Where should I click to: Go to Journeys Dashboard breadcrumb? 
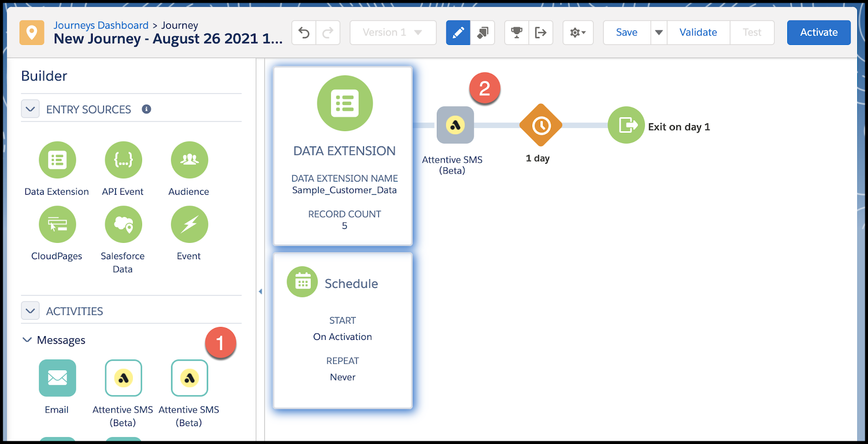point(101,25)
